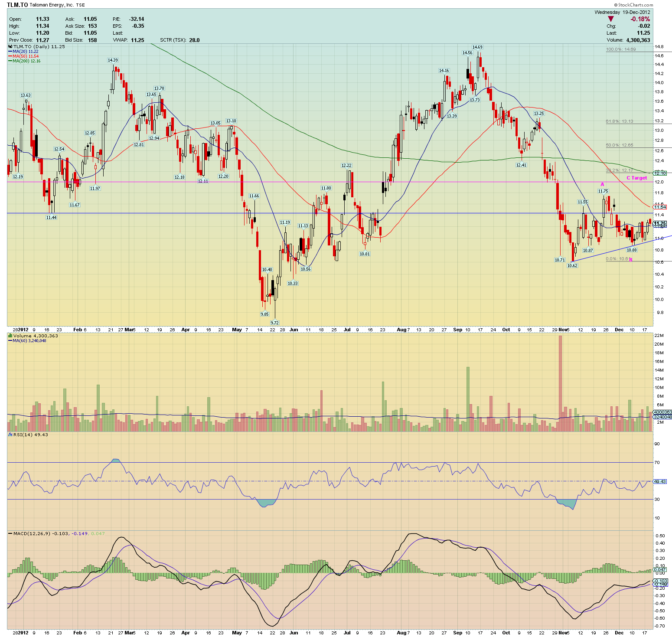Click the VWAP 11.25 value
The width and height of the screenshot is (672, 637).
(137, 40)
